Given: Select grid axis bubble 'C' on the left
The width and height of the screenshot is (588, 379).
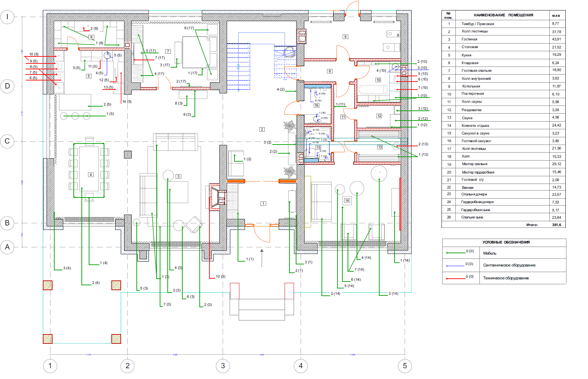Looking at the screenshot, I should click(7, 141).
